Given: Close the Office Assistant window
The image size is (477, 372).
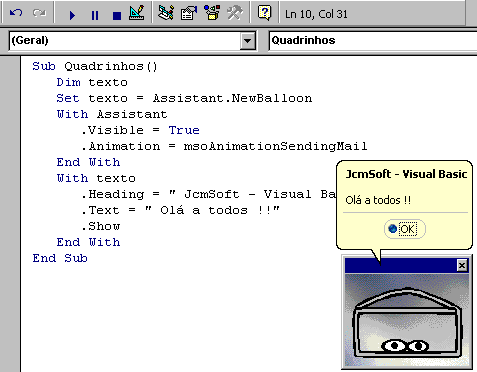Looking at the screenshot, I should point(462,265).
